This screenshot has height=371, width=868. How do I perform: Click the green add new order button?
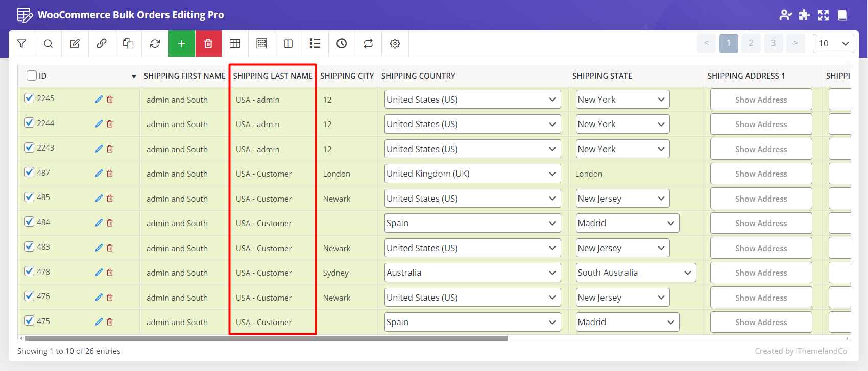click(x=181, y=44)
